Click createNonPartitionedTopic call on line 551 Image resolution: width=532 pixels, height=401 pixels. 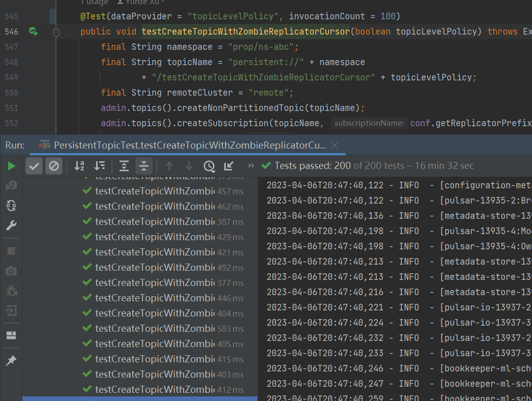(240, 108)
